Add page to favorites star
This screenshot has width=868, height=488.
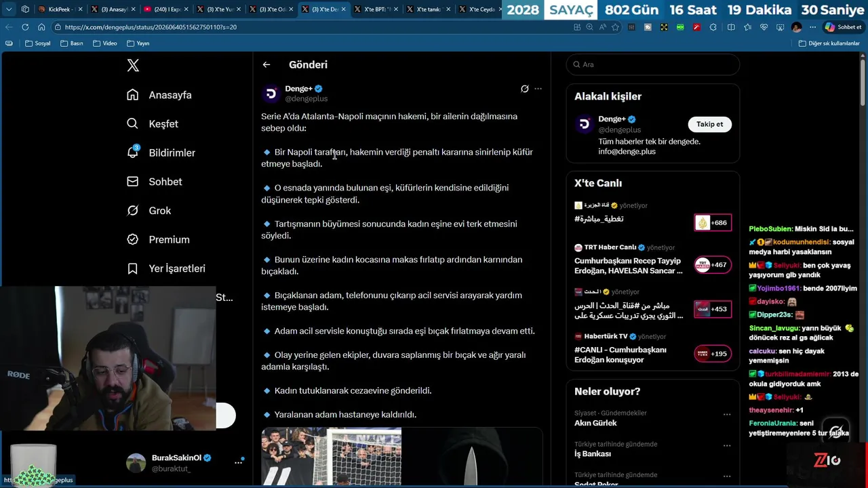615,27
